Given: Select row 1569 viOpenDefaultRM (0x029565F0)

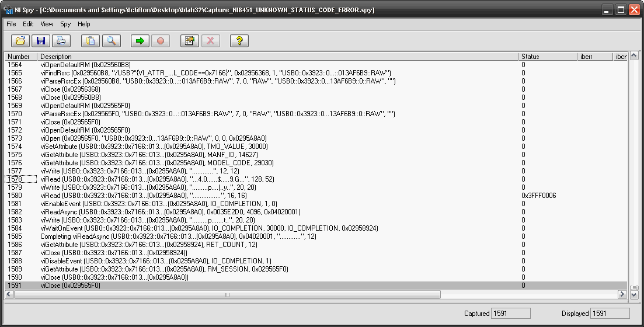Looking at the screenshot, I should coord(316,106).
